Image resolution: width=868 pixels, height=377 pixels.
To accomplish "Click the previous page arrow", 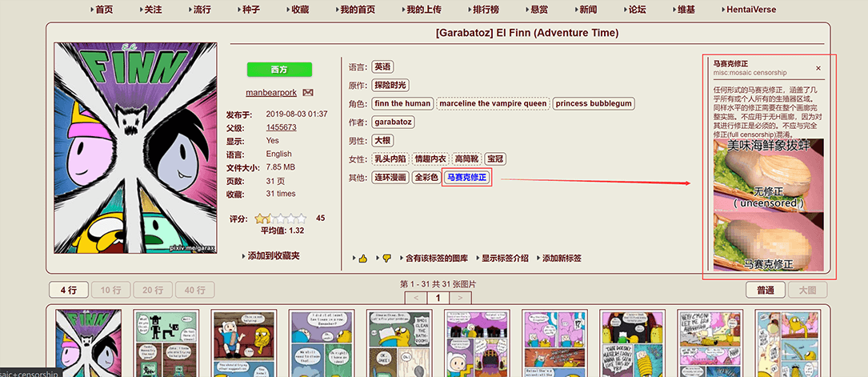I will coord(416,299).
